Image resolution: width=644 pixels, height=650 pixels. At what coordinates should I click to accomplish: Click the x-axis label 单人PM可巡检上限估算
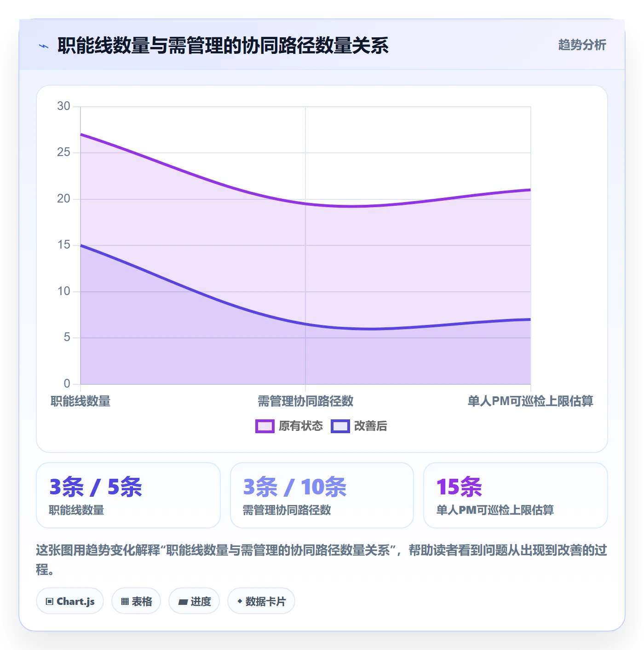coord(530,401)
